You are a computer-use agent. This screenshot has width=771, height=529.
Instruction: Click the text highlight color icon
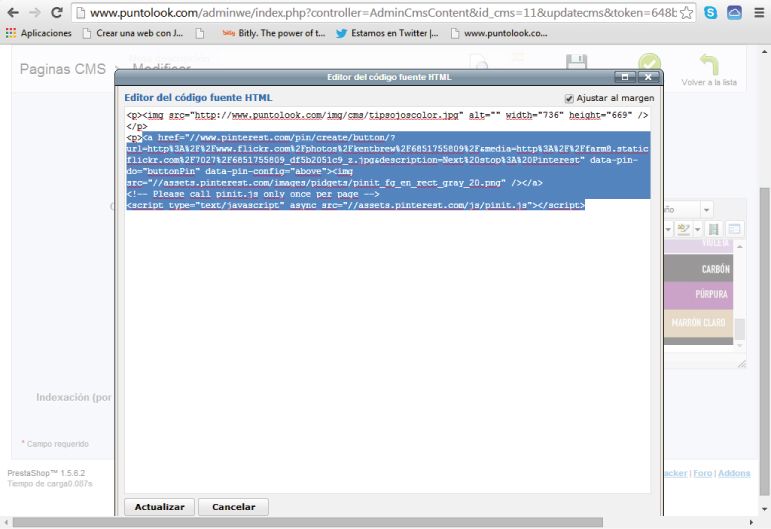pyautogui.click(x=683, y=229)
